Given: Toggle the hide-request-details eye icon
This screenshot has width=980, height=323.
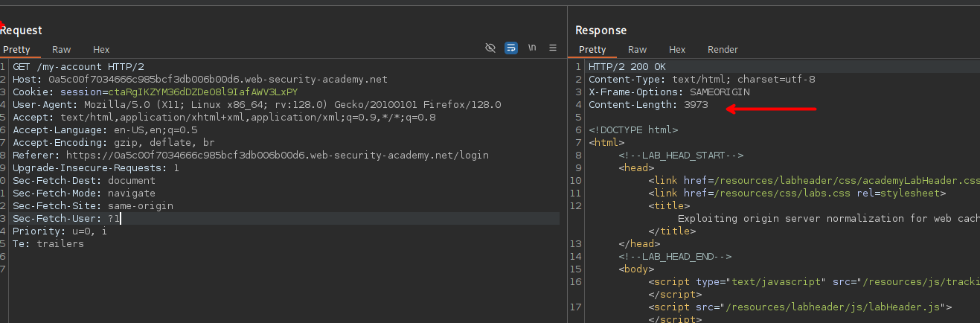Looking at the screenshot, I should pyautogui.click(x=490, y=48).
